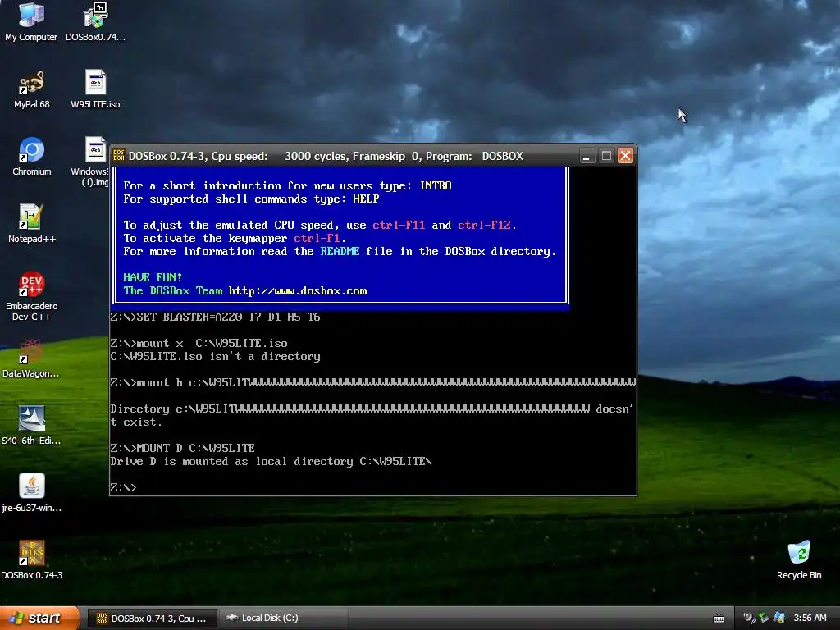Select the jre-6u37-win Java installer icon
This screenshot has width=840, height=630.
point(32,493)
